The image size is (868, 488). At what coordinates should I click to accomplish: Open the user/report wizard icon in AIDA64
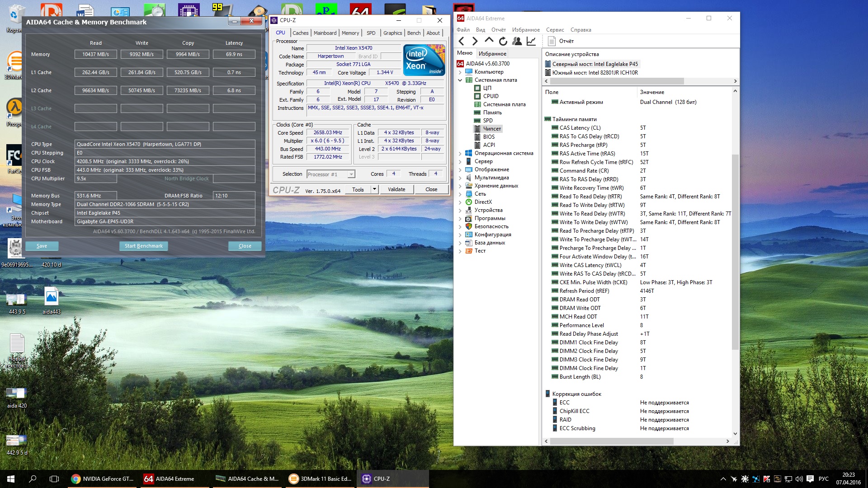(x=517, y=41)
